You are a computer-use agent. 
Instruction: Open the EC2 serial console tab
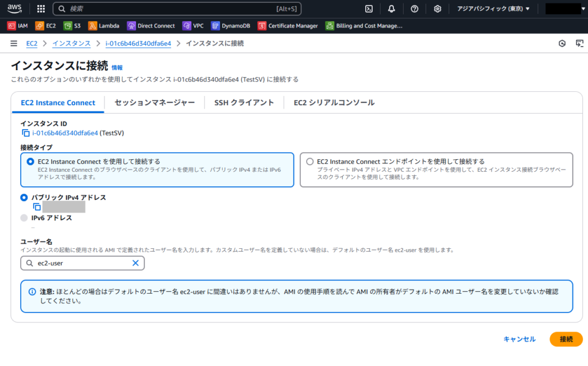pos(334,102)
